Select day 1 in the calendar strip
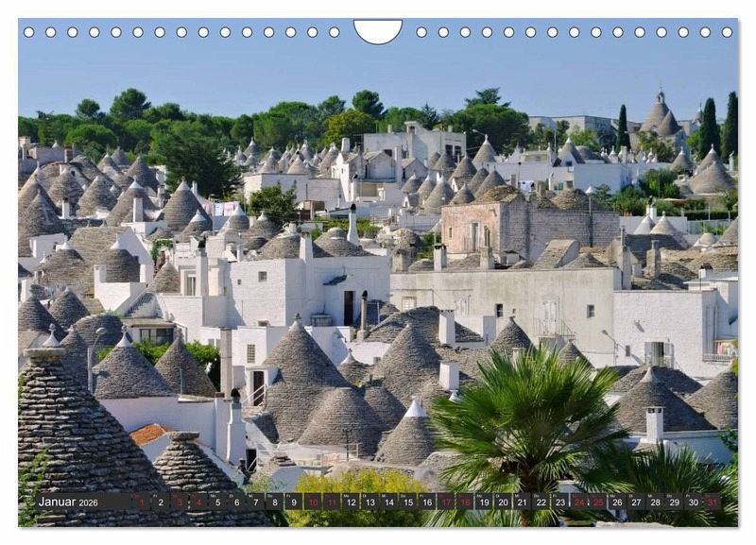Screen dimensions: 756x545 tap(141, 502)
